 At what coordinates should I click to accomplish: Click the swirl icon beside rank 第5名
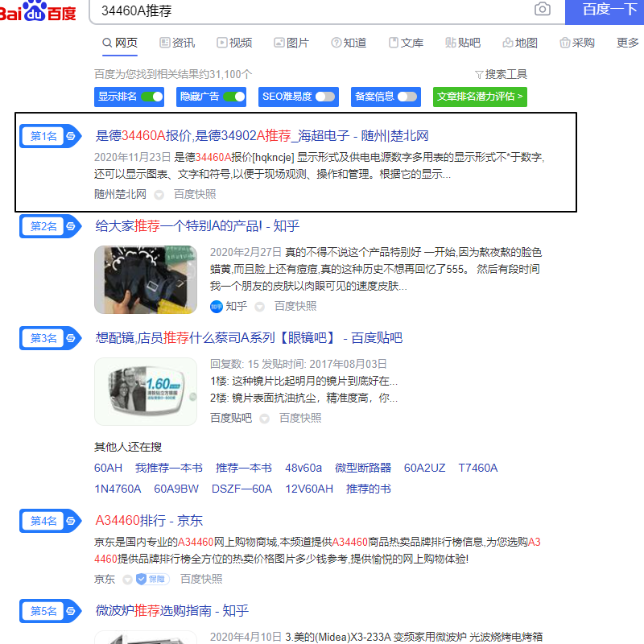pos(71,611)
